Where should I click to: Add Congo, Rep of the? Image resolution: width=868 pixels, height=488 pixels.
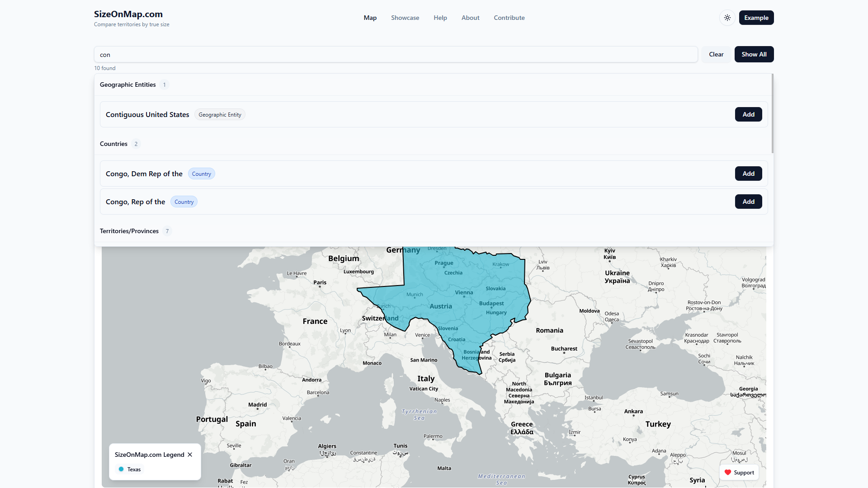pos(748,202)
